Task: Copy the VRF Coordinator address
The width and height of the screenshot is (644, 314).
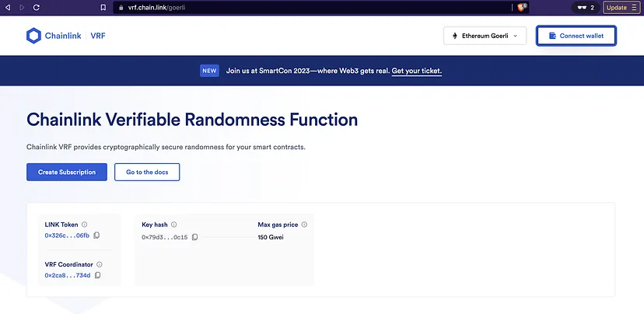Action: [x=98, y=275]
